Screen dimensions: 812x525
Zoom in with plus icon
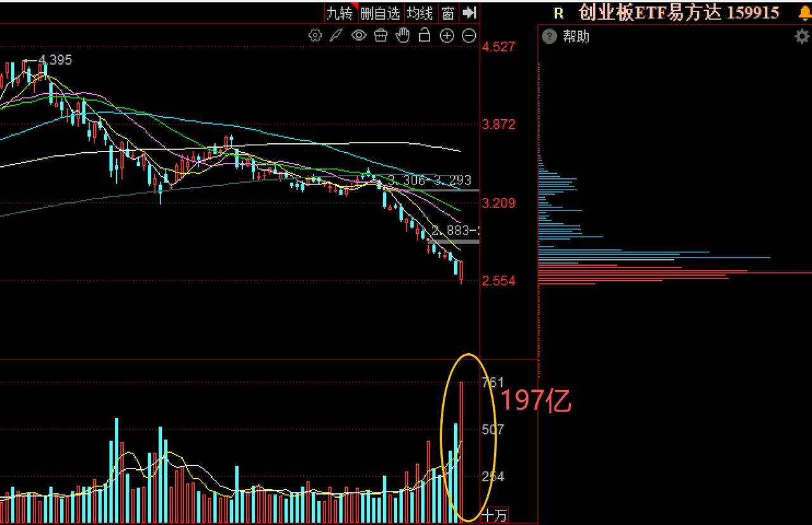tap(447, 36)
